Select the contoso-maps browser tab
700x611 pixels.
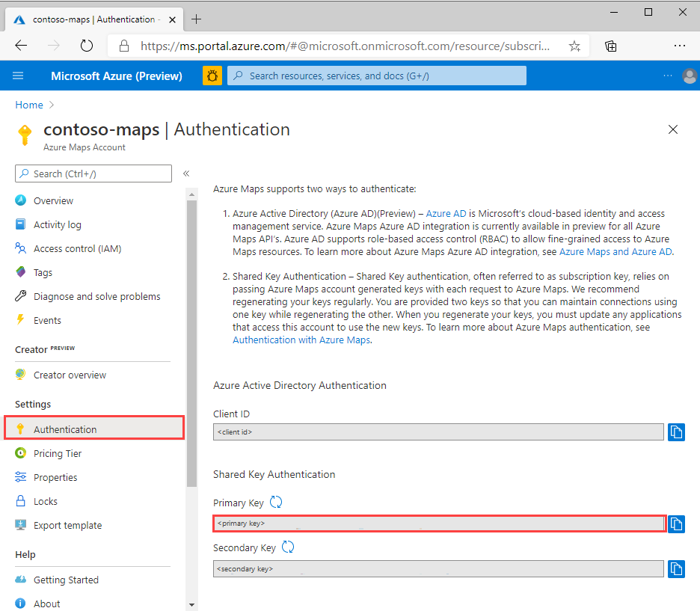[x=93, y=19]
